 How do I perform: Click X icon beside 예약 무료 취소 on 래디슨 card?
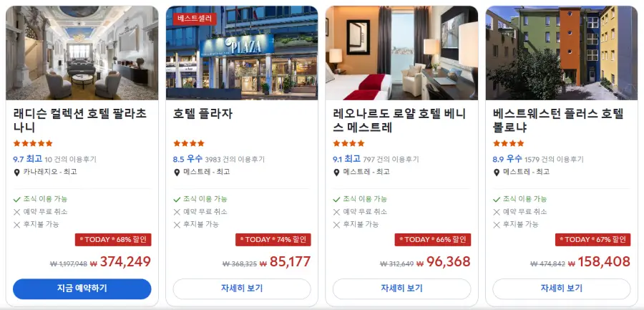[x=17, y=212]
